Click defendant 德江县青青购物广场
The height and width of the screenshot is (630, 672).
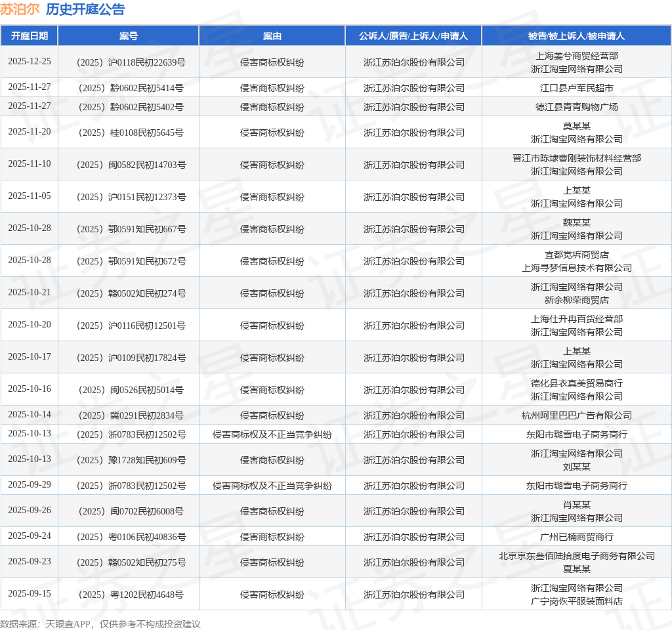click(x=577, y=107)
